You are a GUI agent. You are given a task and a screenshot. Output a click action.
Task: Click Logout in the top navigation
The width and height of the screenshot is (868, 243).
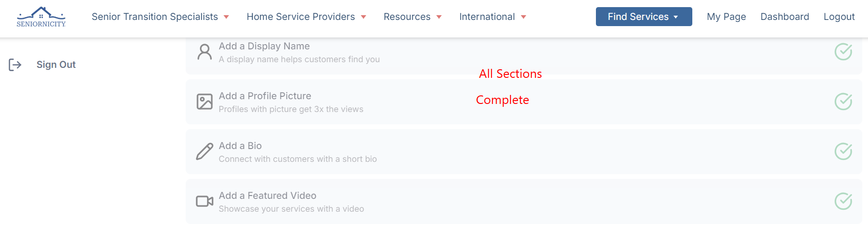[839, 17]
